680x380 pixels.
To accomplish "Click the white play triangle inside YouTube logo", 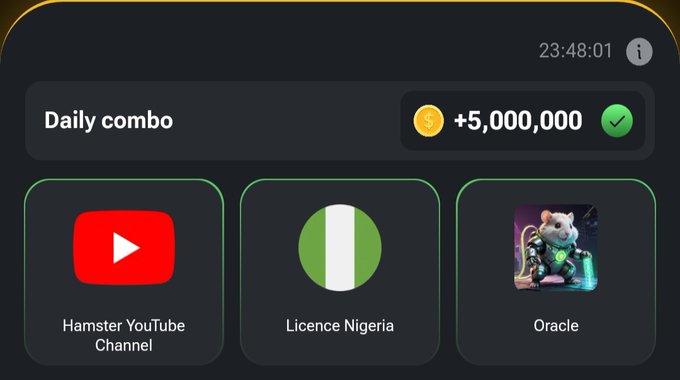I will coord(126,248).
